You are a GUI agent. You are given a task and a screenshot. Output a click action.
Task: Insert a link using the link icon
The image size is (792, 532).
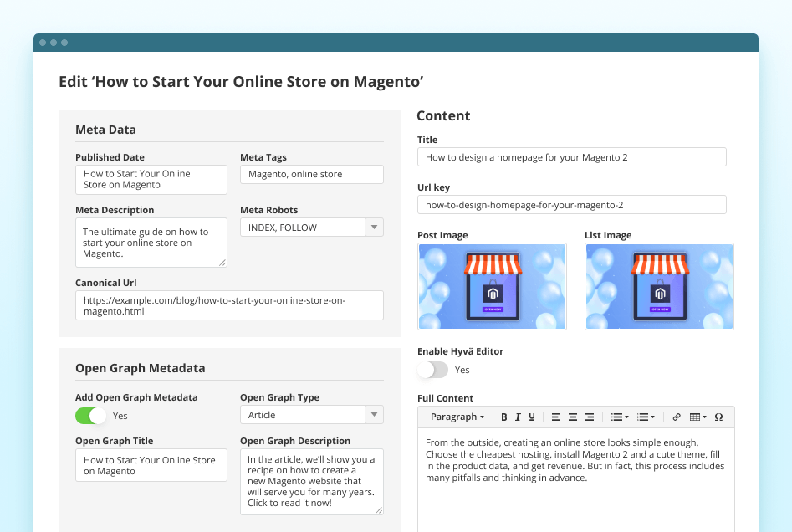click(x=677, y=417)
